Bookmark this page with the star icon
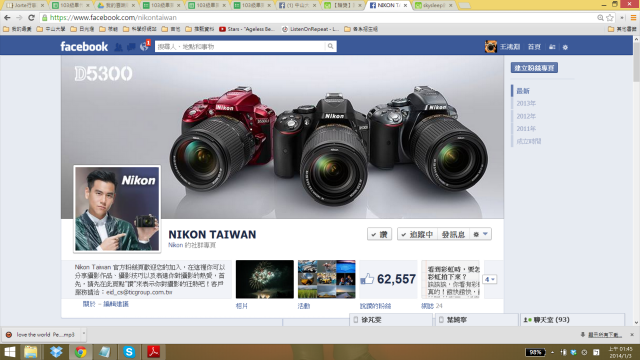 click(x=610, y=18)
